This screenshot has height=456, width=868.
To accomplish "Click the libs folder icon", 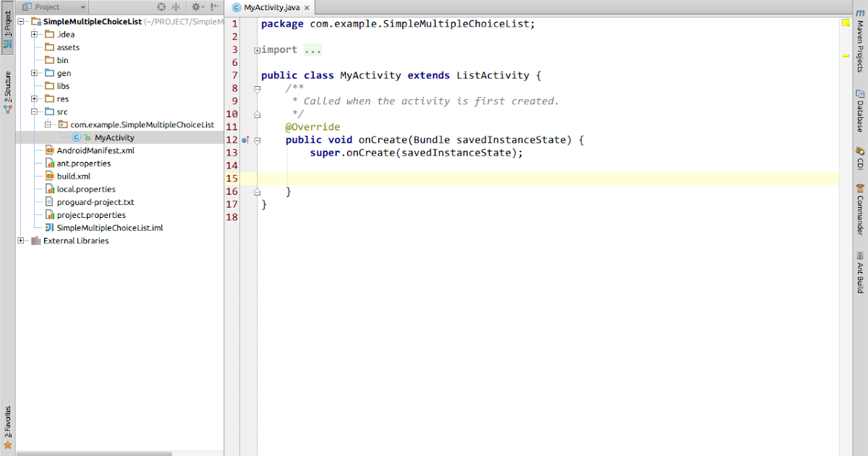I will click(49, 86).
